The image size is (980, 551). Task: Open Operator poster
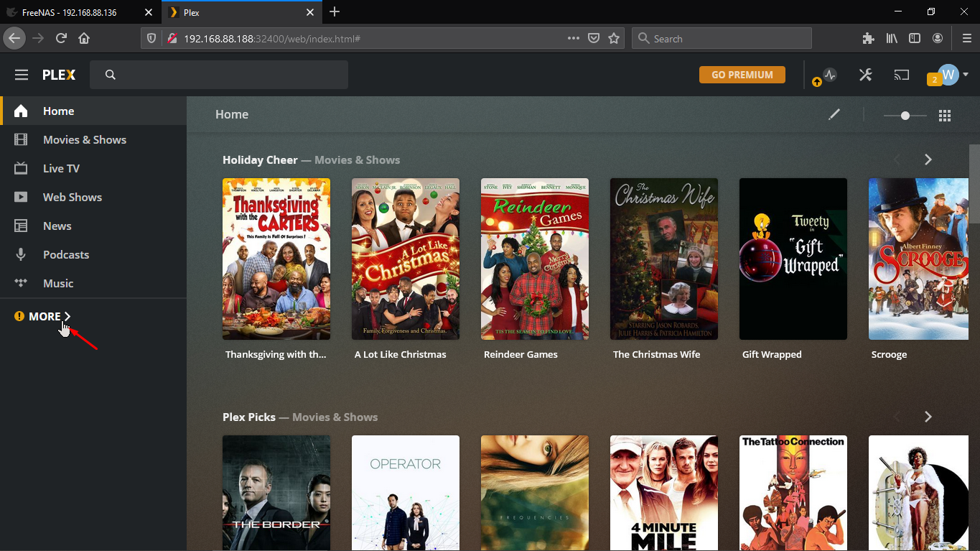click(406, 493)
